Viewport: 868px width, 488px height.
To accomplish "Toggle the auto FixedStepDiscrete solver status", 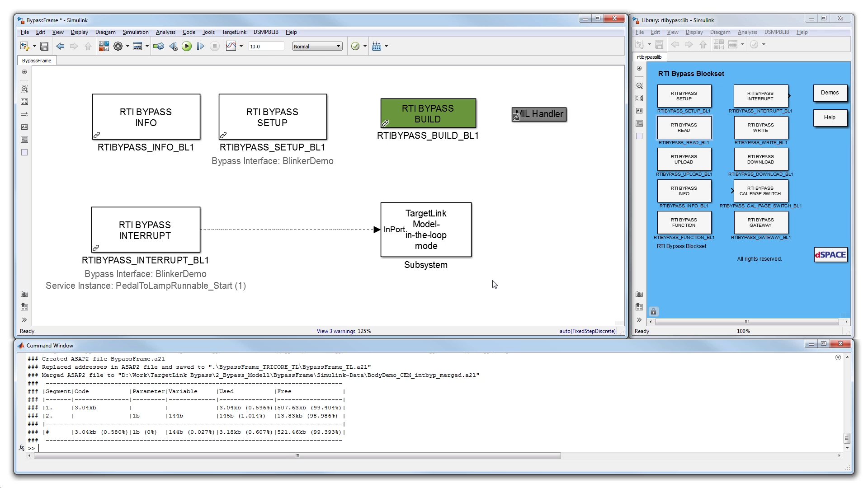I will 587,331.
